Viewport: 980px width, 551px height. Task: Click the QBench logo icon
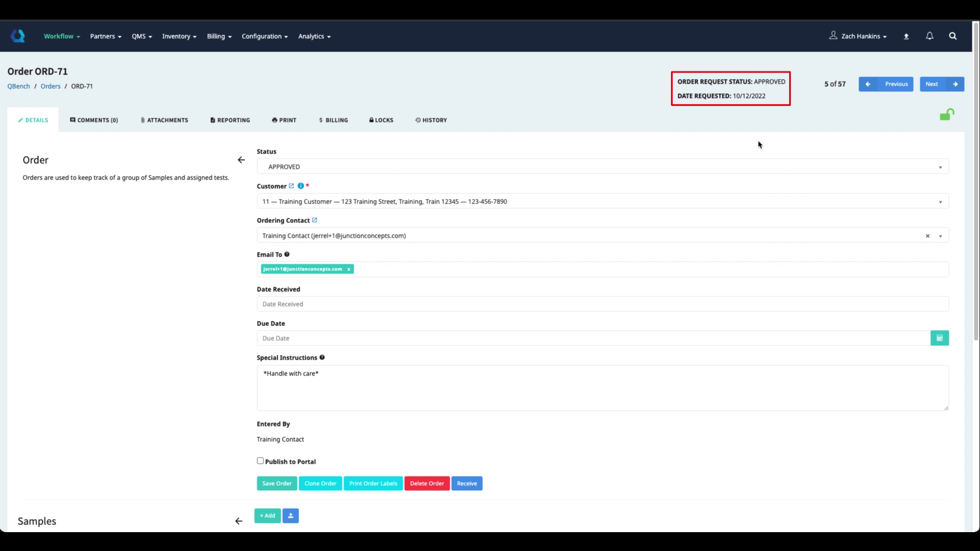coord(18,36)
